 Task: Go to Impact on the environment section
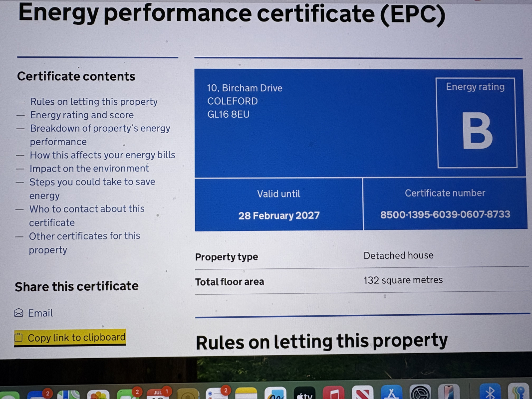(89, 169)
